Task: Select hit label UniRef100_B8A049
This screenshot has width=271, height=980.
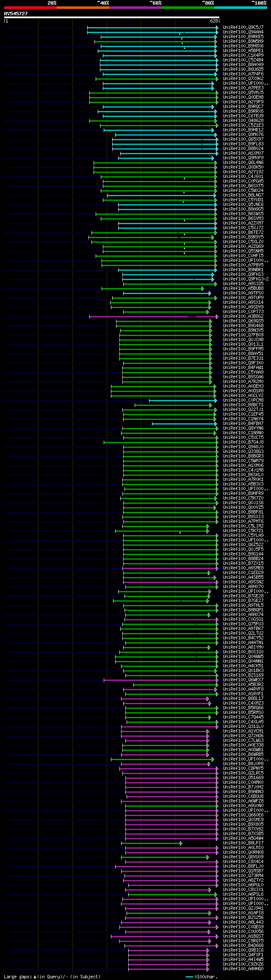Action: (243, 64)
